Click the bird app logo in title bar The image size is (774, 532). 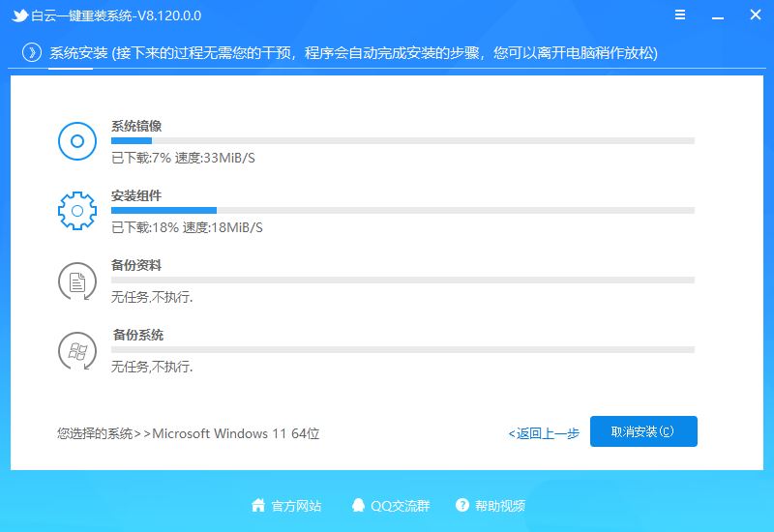pos(19,16)
